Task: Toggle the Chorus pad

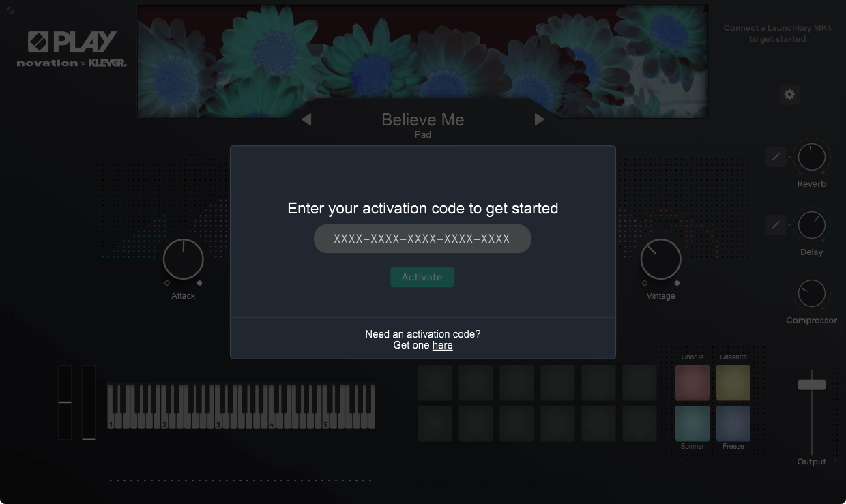Action: click(692, 383)
